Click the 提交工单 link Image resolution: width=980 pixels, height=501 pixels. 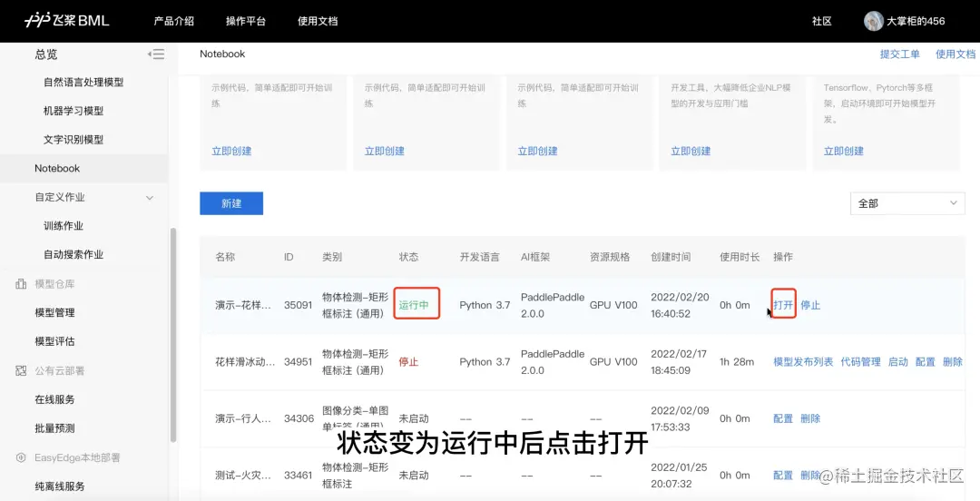click(899, 54)
